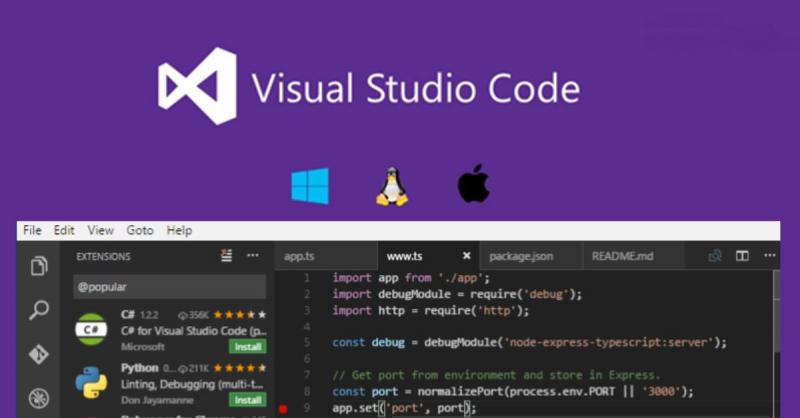Viewport: 800px width, 418px height.
Task: Click the Apple logo
Action: [x=473, y=183]
